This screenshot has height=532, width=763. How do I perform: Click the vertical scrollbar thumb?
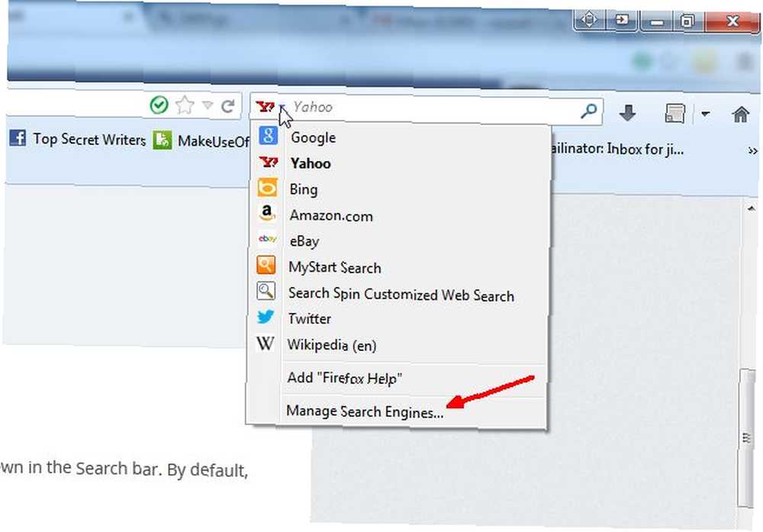(x=746, y=437)
